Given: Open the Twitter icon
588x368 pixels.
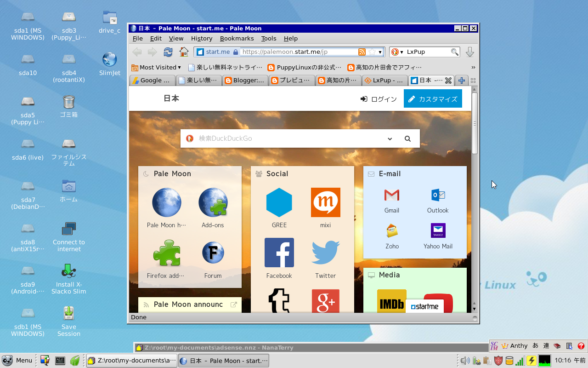Looking at the screenshot, I should (326, 253).
